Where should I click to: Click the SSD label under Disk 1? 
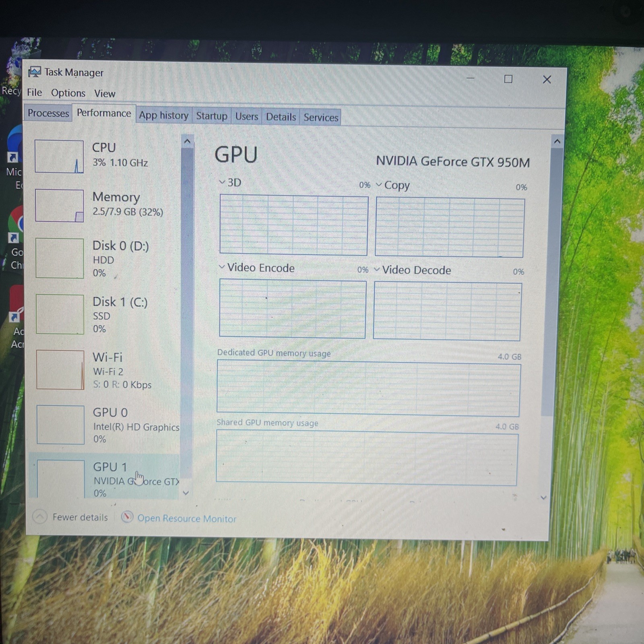[x=101, y=316]
